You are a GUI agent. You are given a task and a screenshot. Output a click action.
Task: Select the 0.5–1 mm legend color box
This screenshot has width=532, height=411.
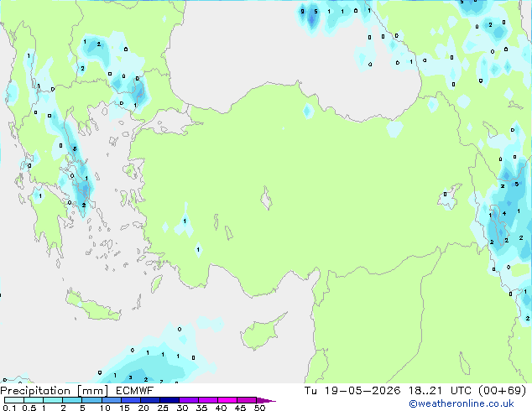point(34,400)
